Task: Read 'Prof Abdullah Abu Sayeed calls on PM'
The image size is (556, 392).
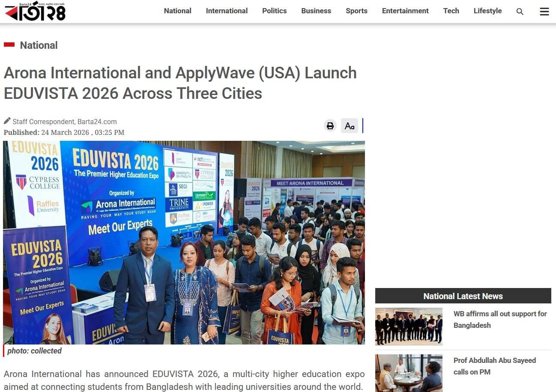Action: tap(494, 366)
